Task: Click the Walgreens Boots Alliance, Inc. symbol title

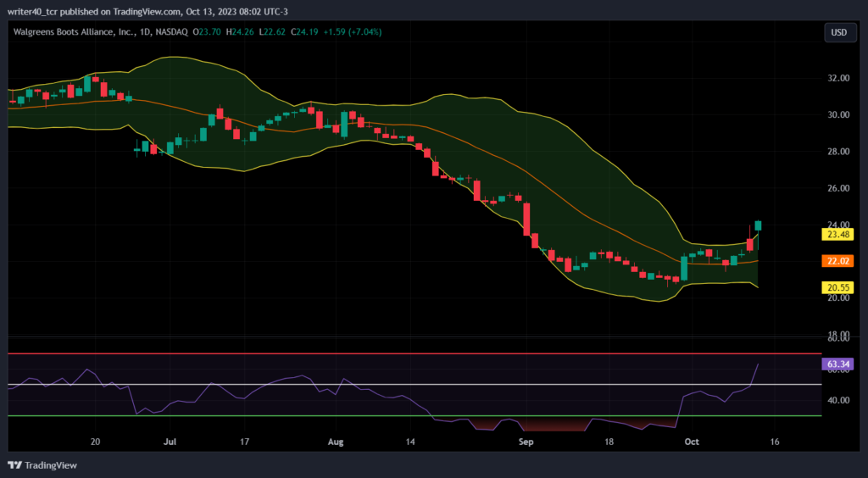Action: pyautogui.click(x=75, y=32)
